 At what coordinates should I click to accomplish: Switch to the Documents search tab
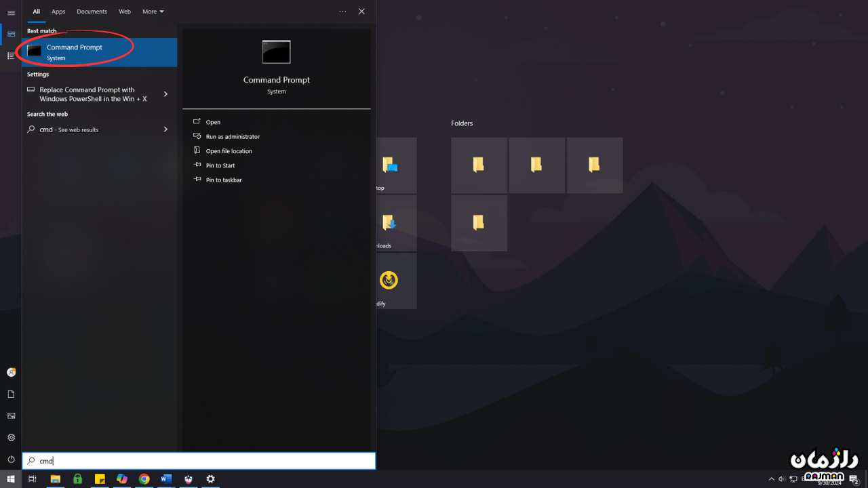92,12
